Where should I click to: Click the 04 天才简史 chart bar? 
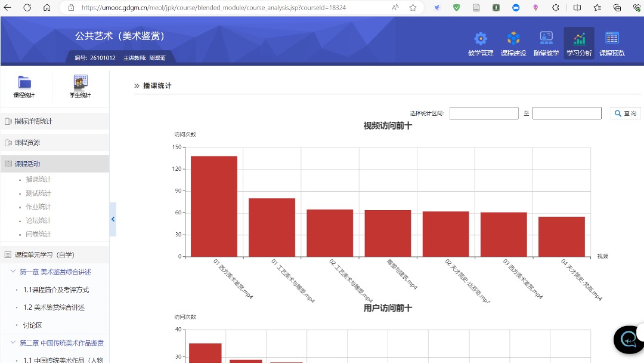click(562, 237)
